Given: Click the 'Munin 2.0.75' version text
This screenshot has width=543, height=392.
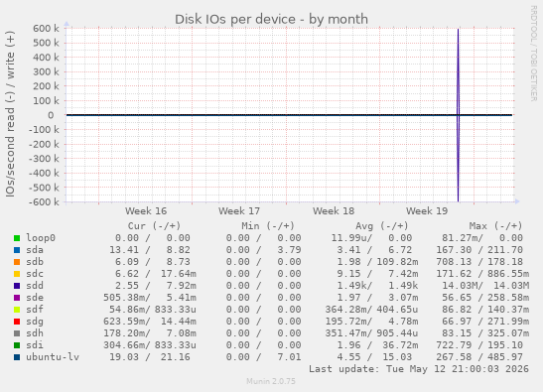Looking at the screenshot, I should point(271,381).
